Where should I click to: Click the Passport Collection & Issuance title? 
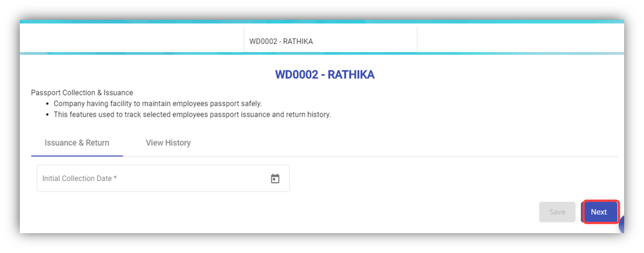[82, 93]
